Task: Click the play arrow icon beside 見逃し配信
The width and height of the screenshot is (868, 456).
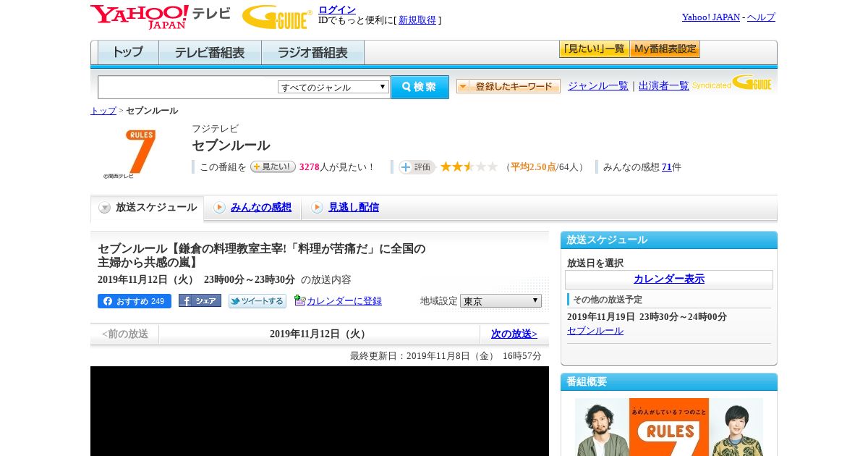Action: (x=317, y=208)
